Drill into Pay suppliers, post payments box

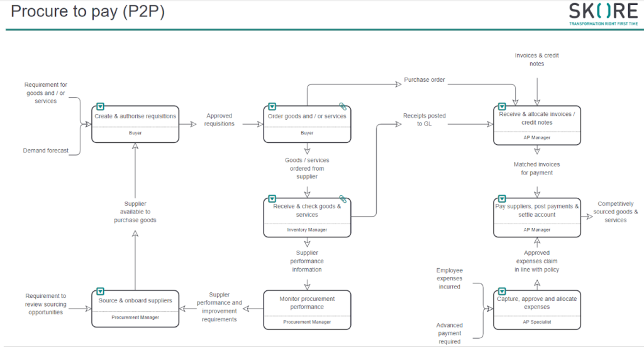pyautogui.click(x=502, y=199)
